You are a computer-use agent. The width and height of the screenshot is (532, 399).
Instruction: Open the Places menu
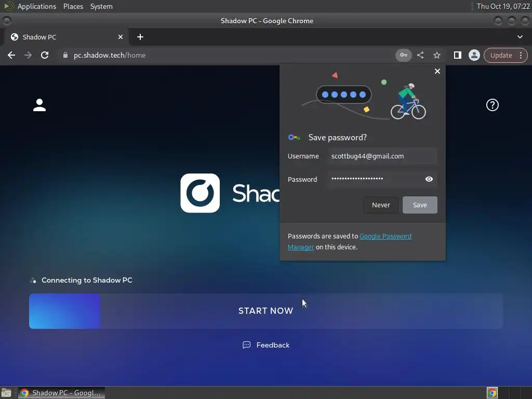coord(73,6)
